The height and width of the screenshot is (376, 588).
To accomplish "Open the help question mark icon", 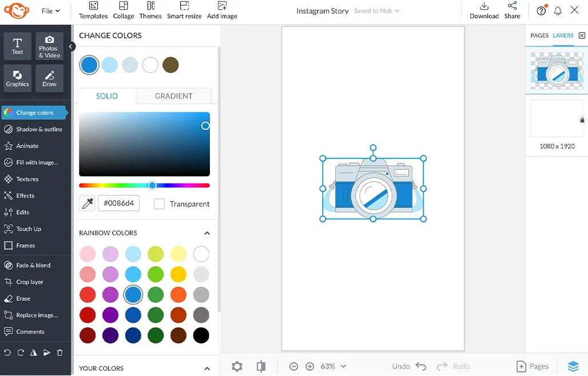I will [x=541, y=10].
